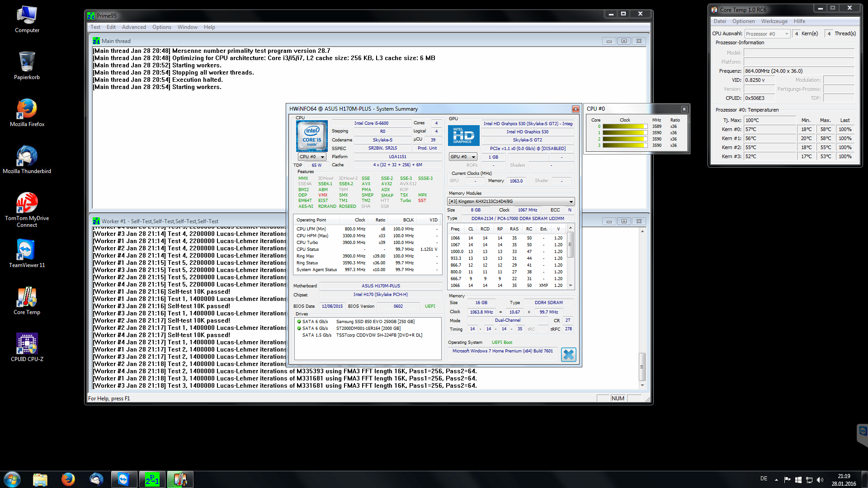Switch to Prime95 taskbar icon
The image size is (868, 488).
coord(152,479)
